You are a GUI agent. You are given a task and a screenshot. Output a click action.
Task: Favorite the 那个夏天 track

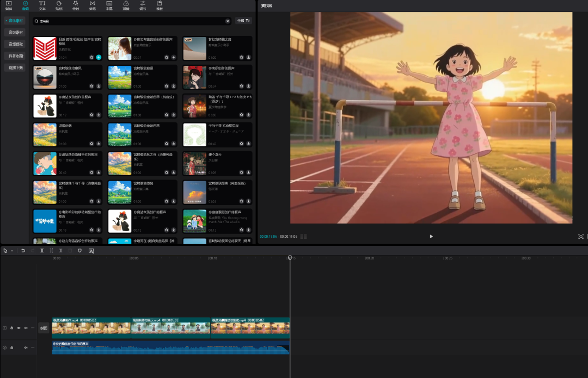[242, 173]
